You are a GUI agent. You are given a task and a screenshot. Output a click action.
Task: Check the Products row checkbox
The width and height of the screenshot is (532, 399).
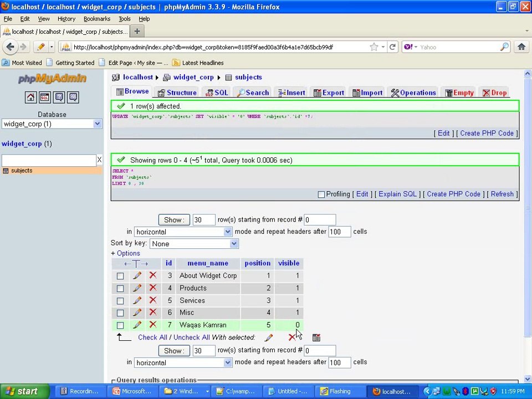(120, 288)
